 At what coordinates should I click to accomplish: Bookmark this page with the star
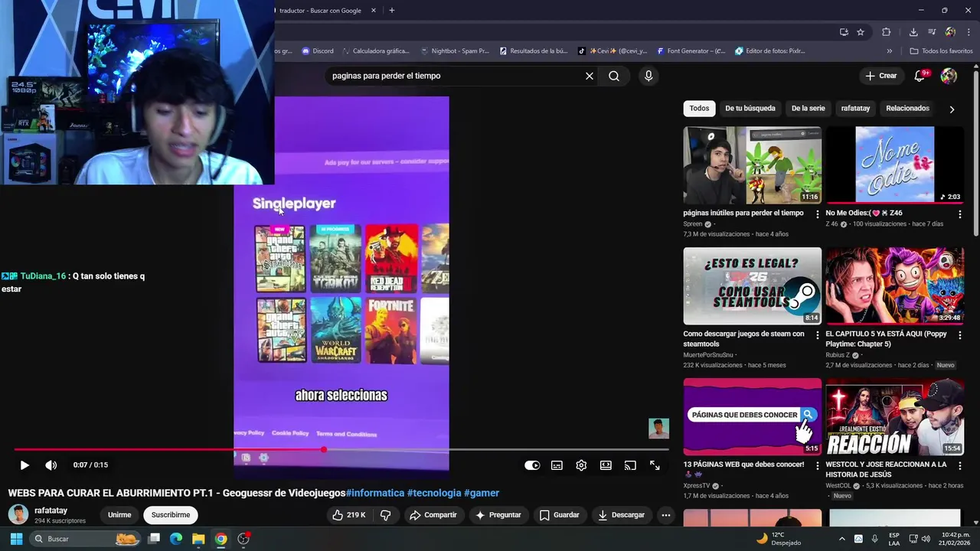tap(861, 32)
